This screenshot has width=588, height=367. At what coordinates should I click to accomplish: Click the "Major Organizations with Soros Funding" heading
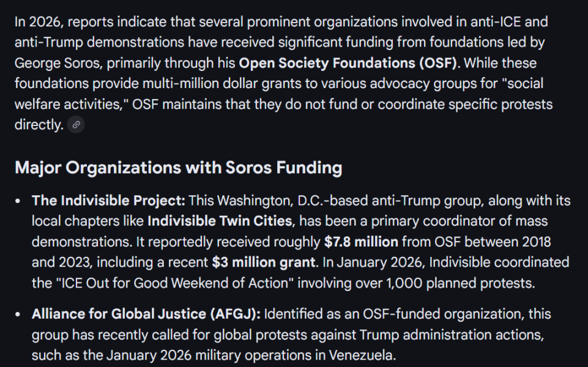[178, 168]
